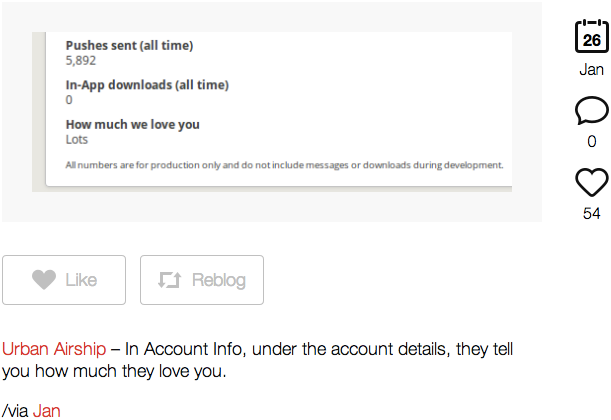
Task: Click the comment count 0
Action: [592, 141]
